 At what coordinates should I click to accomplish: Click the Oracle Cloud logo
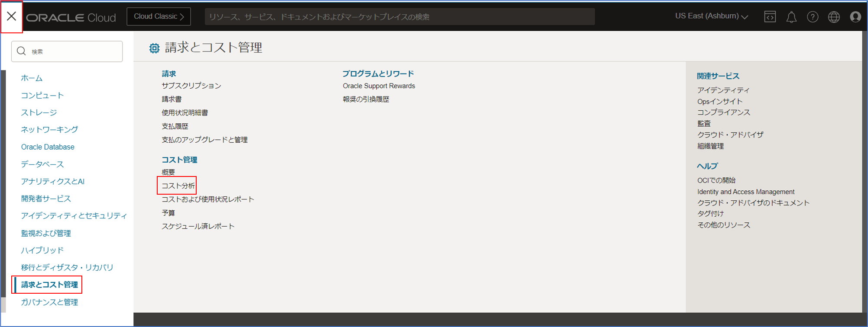click(71, 17)
